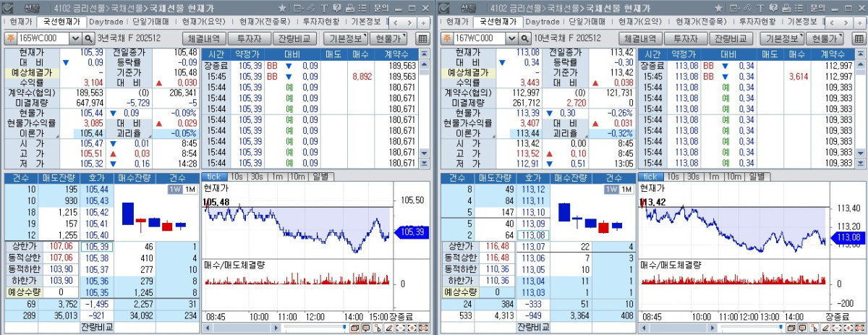Open 기본정보 dropdown button in left window
The width and height of the screenshot is (868, 335).
point(345,38)
